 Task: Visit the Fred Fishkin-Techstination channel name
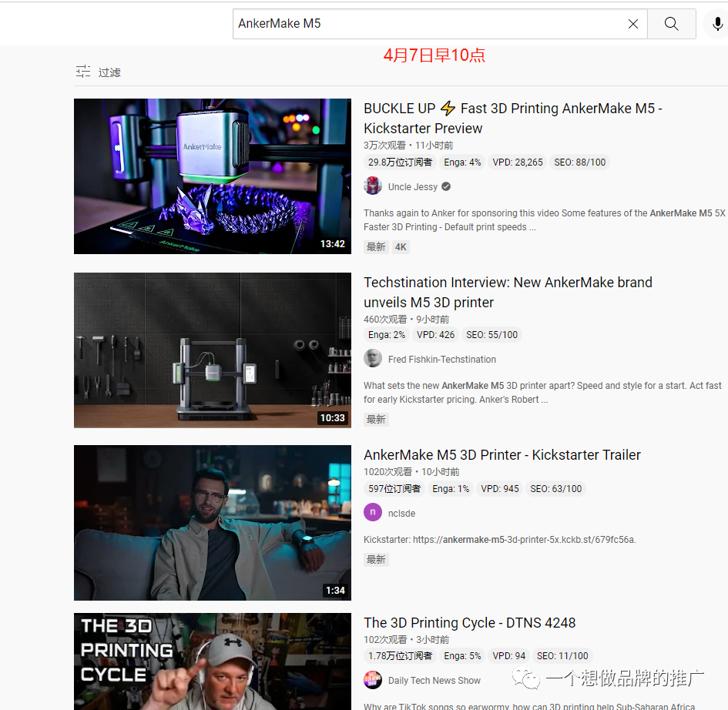pos(441,359)
